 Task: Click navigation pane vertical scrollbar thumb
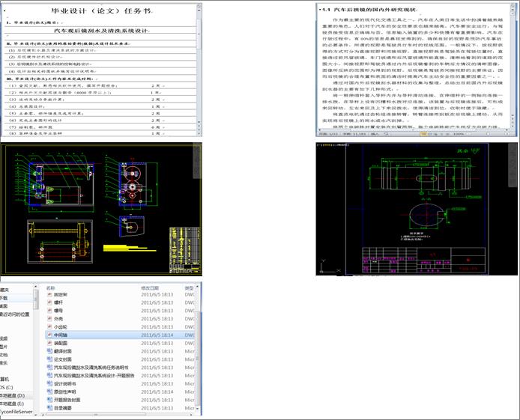pyautogui.click(x=37, y=299)
